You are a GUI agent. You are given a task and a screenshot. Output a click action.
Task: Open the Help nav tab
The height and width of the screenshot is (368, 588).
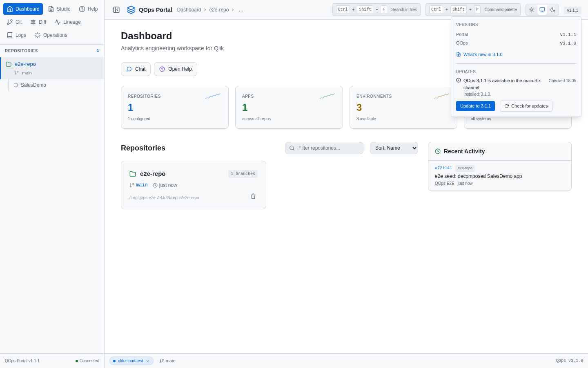tap(88, 9)
